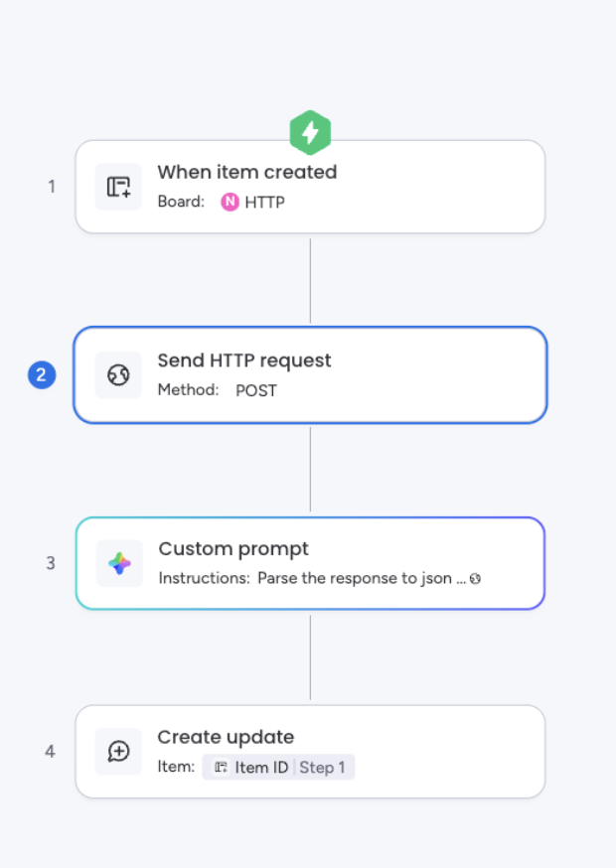The image size is (616, 868).
Task: Click the pink N board badge
Action: pos(230,202)
